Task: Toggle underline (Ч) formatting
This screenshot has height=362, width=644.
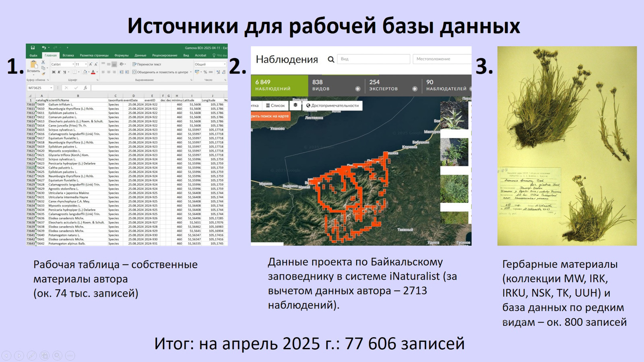Action: (x=64, y=72)
